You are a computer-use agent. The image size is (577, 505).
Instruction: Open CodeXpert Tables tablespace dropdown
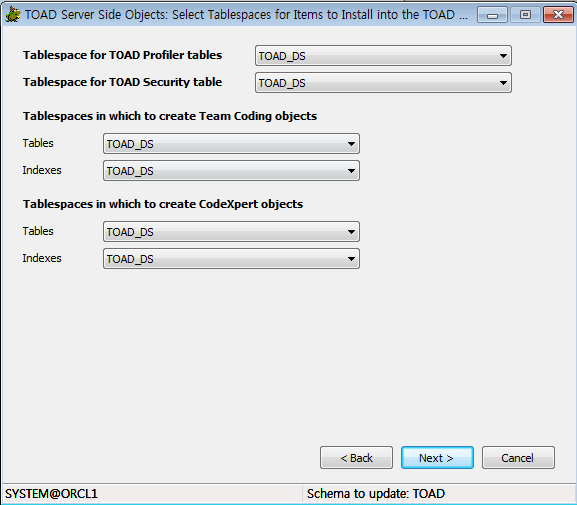tap(231, 232)
